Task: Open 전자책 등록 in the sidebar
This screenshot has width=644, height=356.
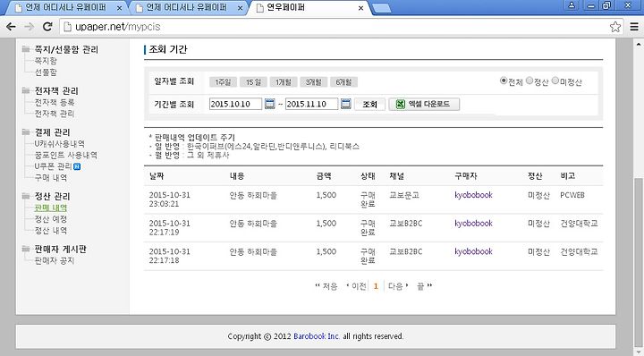Action: [x=55, y=102]
